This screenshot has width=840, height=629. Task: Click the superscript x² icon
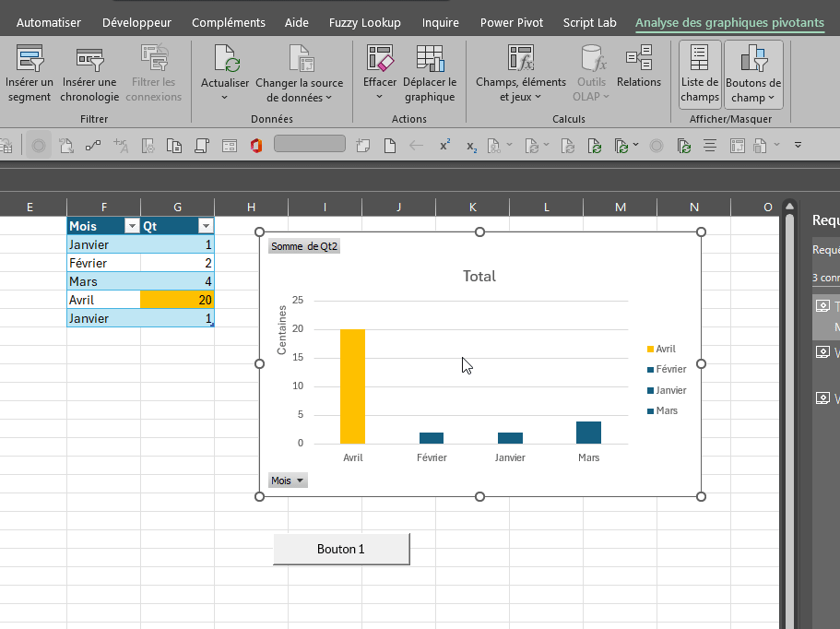coord(444,145)
